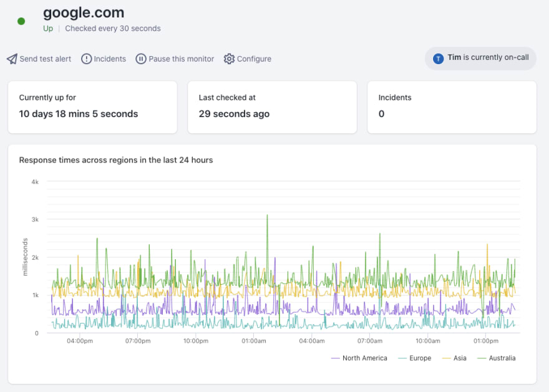Click the green Australia legend line
Image resolution: width=549 pixels, height=392 pixels.
[482, 358]
